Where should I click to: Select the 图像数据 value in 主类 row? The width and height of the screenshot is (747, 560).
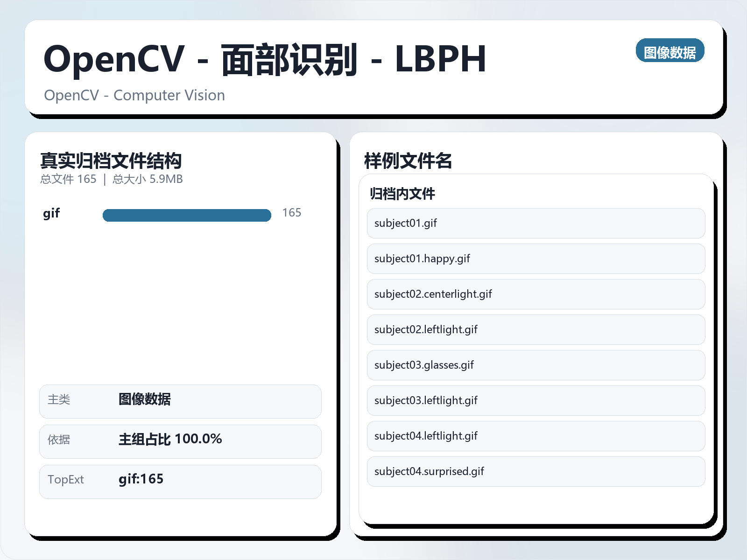coord(145,400)
